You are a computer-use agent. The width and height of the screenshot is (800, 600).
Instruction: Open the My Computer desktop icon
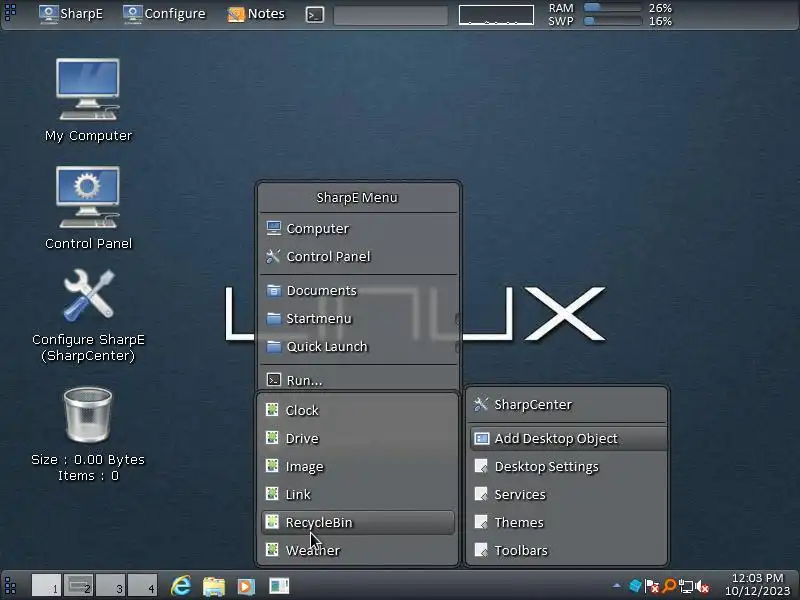point(88,99)
